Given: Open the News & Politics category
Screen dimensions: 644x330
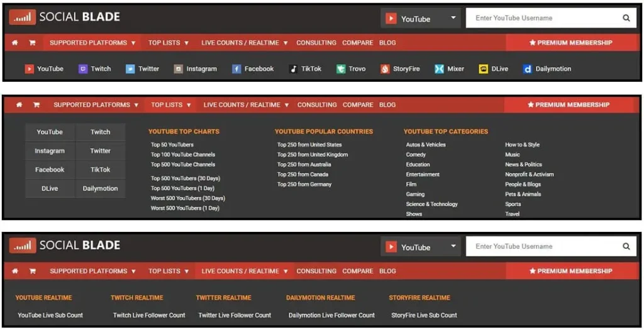Looking at the screenshot, I should 524,164.
